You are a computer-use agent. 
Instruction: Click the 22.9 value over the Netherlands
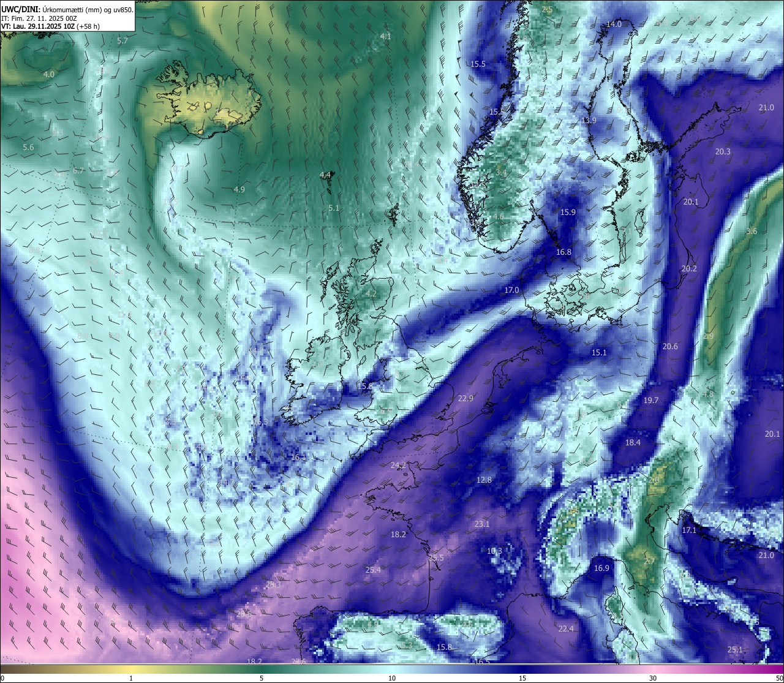point(466,399)
